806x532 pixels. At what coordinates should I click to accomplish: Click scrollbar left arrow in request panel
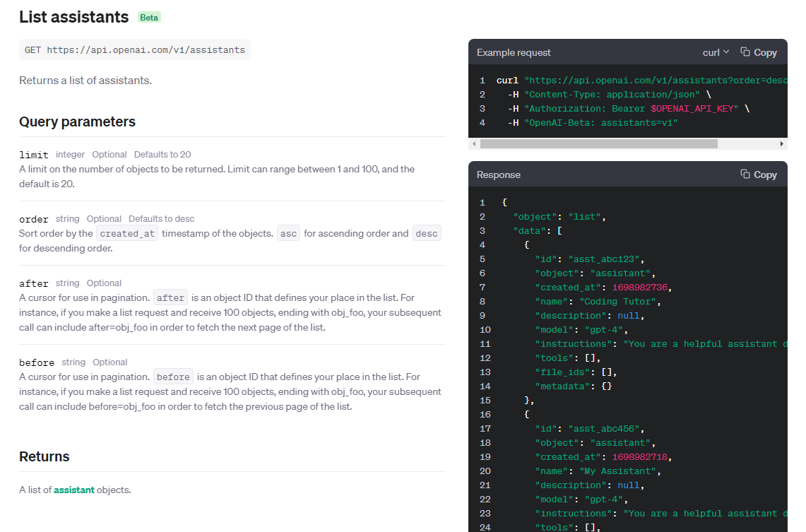[x=474, y=144]
